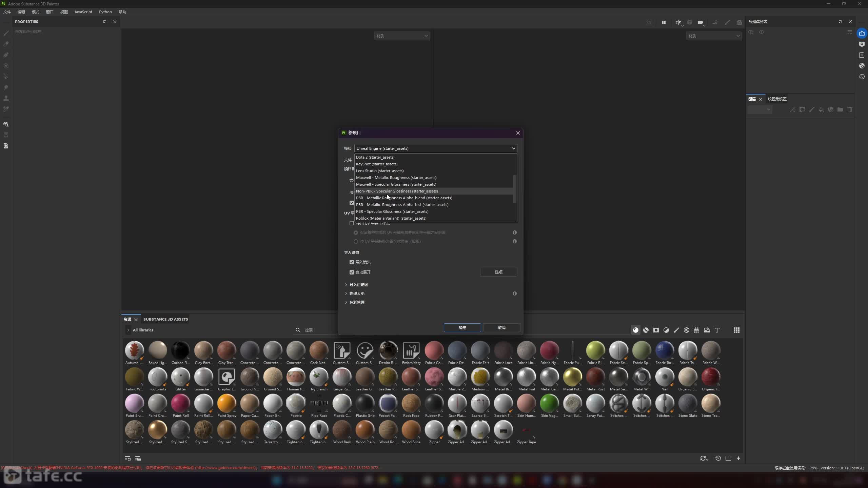Click the 确定 button

[x=462, y=328]
